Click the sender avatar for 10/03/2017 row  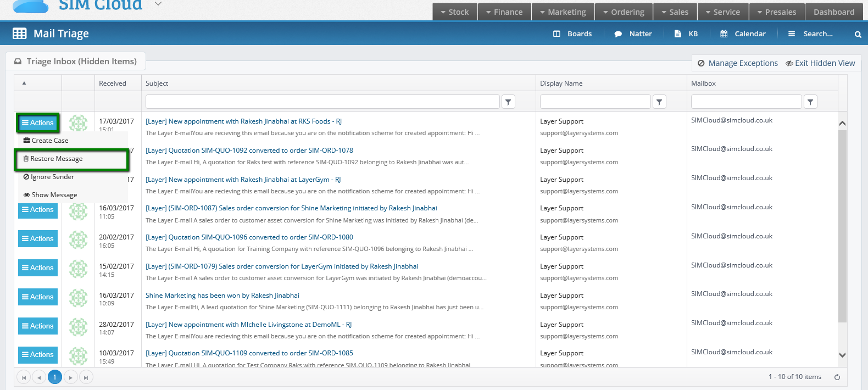coord(78,356)
